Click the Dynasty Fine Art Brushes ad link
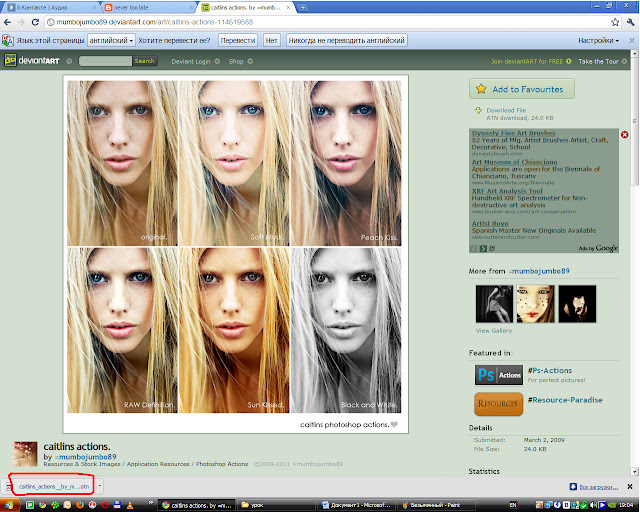Screen dimensions: 640x512 click(513, 133)
